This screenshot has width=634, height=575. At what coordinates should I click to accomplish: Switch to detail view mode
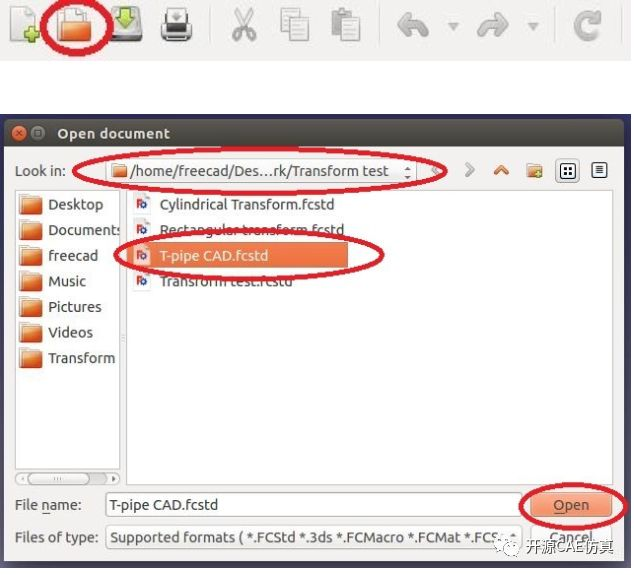pyautogui.click(x=599, y=171)
